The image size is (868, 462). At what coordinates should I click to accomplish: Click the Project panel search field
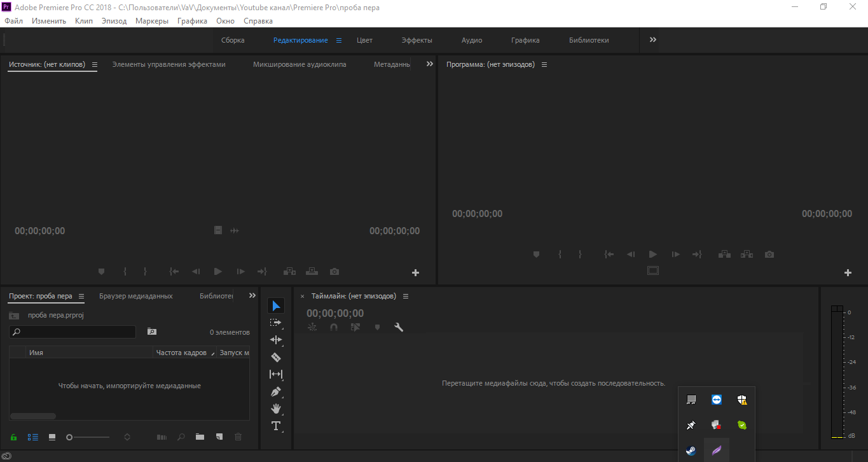[76, 332]
